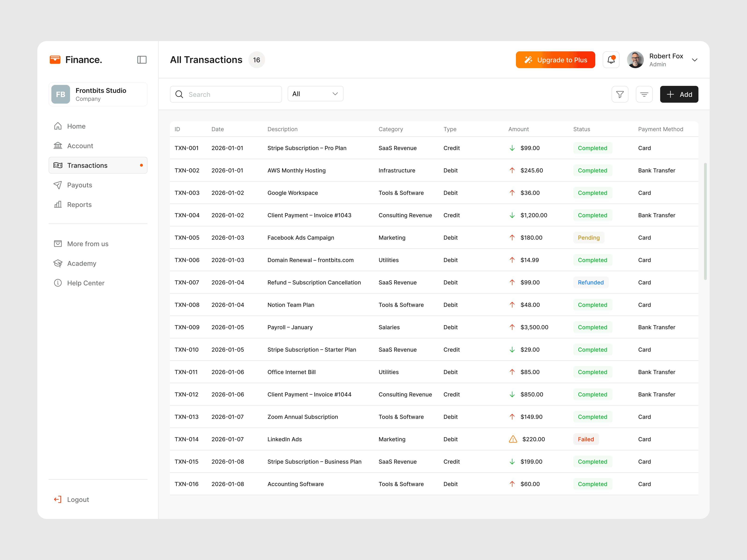Open the notifications bell
Viewport: 747px width, 560px height.
click(611, 60)
